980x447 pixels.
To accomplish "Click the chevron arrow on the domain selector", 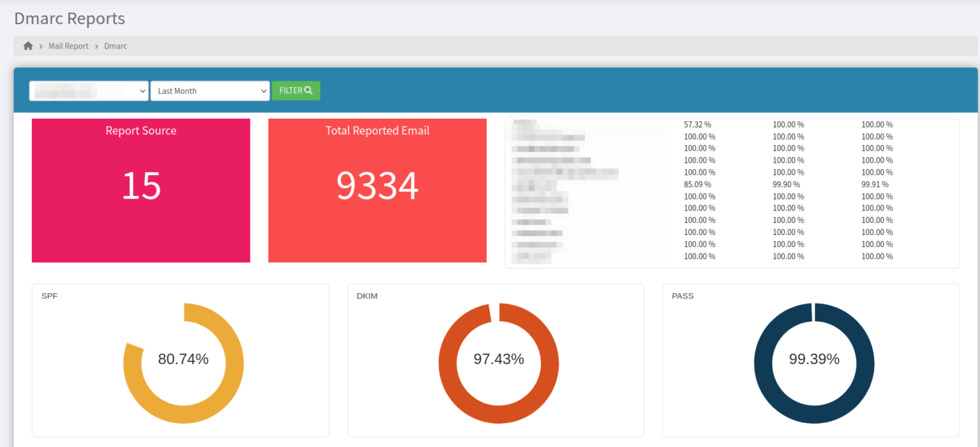I will (x=142, y=90).
